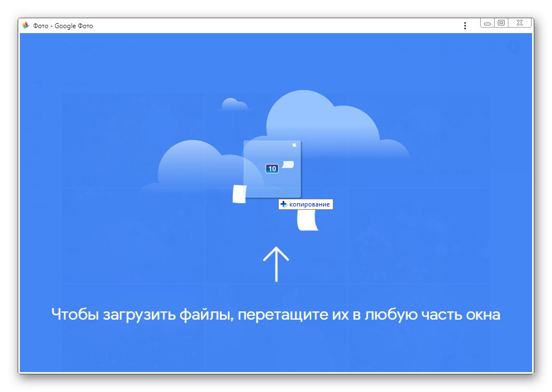The width and height of the screenshot is (552, 392).
Task: Open the Google Photos hamburger menu
Action: click(36, 47)
